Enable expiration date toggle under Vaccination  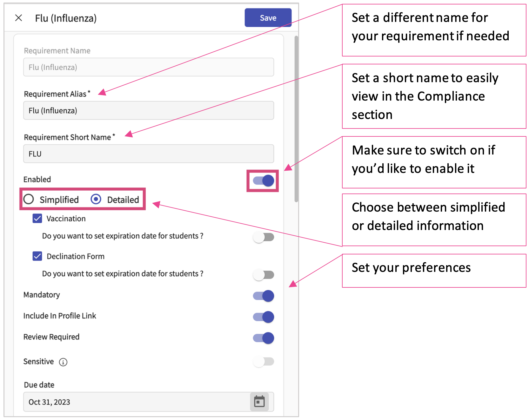(x=263, y=237)
